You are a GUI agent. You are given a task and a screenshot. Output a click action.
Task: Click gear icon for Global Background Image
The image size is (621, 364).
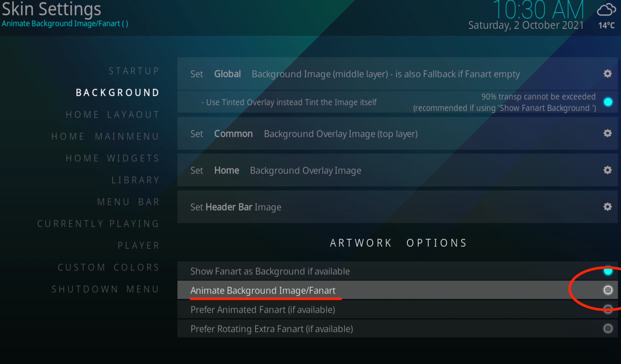607,74
